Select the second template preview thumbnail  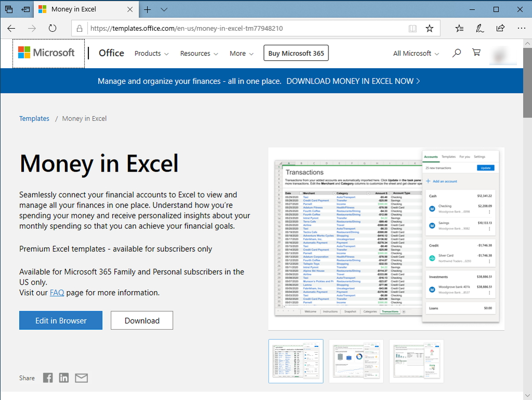356,361
